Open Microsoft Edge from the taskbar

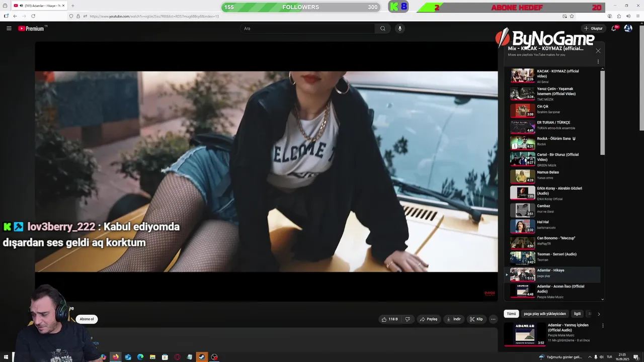140,357
